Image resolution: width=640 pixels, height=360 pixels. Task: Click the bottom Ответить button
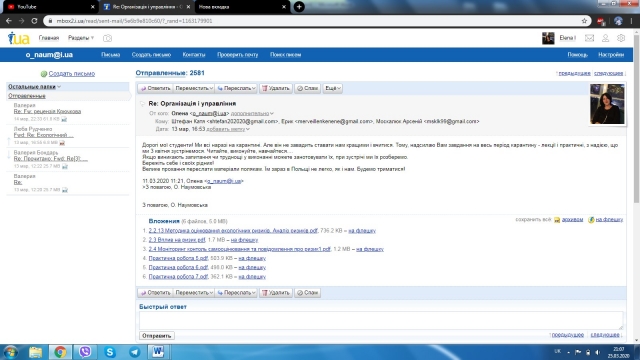[155, 293]
